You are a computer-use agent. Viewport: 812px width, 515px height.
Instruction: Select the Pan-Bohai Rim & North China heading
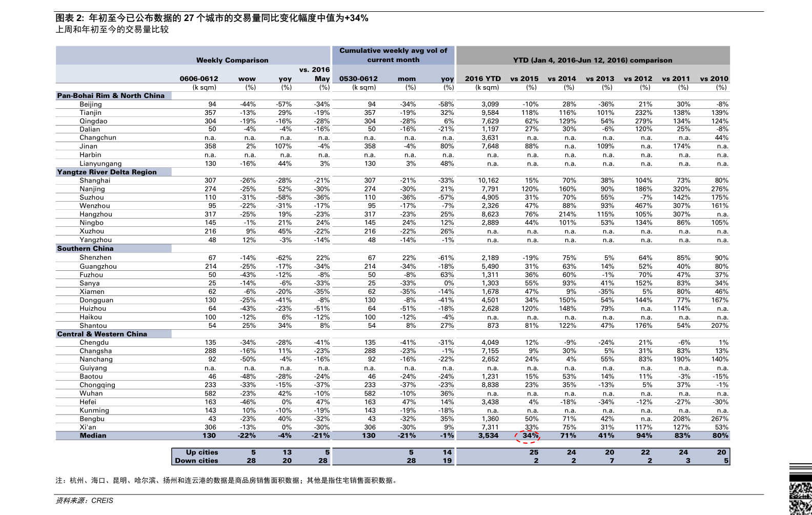click(111, 95)
